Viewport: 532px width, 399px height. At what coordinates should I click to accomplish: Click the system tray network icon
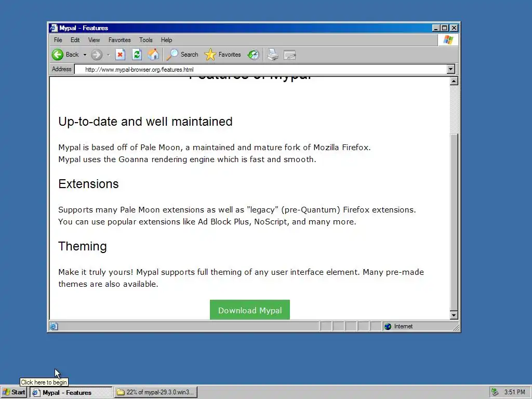point(495,392)
